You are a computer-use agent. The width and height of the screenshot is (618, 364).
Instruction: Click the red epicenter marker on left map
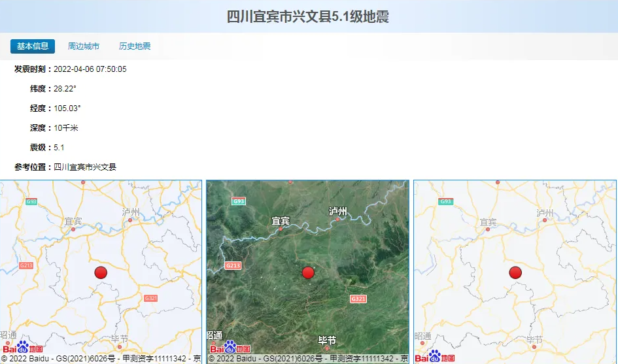pyautogui.click(x=101, y=273)
